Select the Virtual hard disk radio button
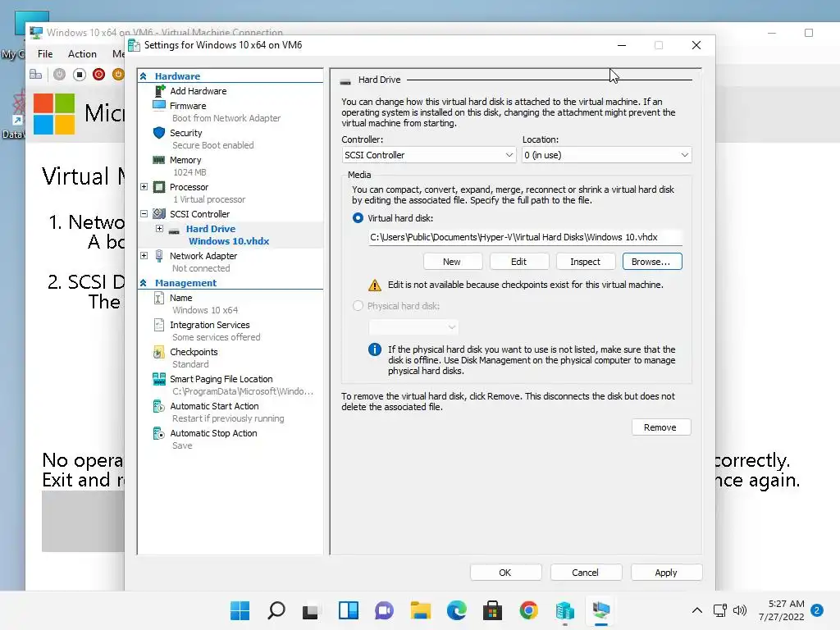The width and height of the screenshot is (840, 630). click(x=358, y=218)
